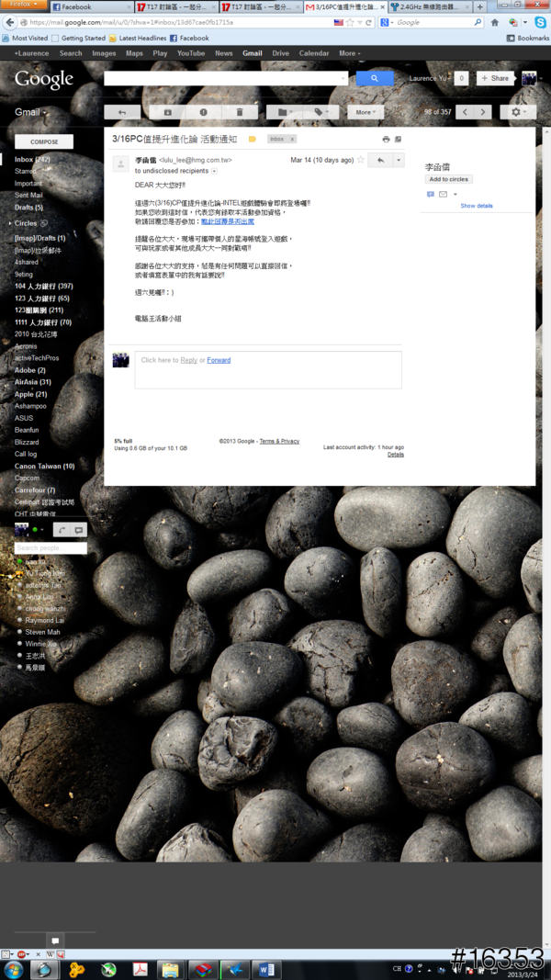Open the Latest Headlines bookmark
The image size is (551, 980).
click(x=137, y=39)
